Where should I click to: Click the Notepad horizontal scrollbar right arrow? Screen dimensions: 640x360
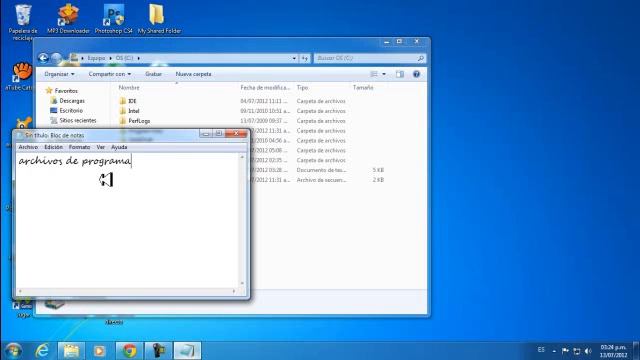click(234, 291)
